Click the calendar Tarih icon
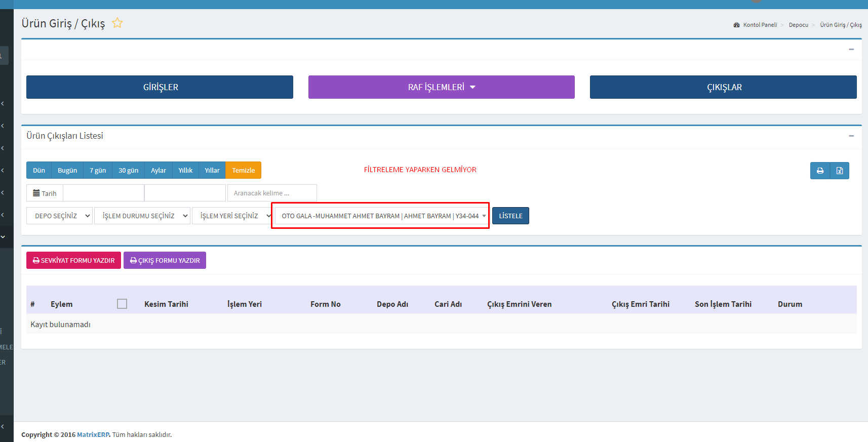The width and height of the screenshot is (868, 442). [36, 193]
